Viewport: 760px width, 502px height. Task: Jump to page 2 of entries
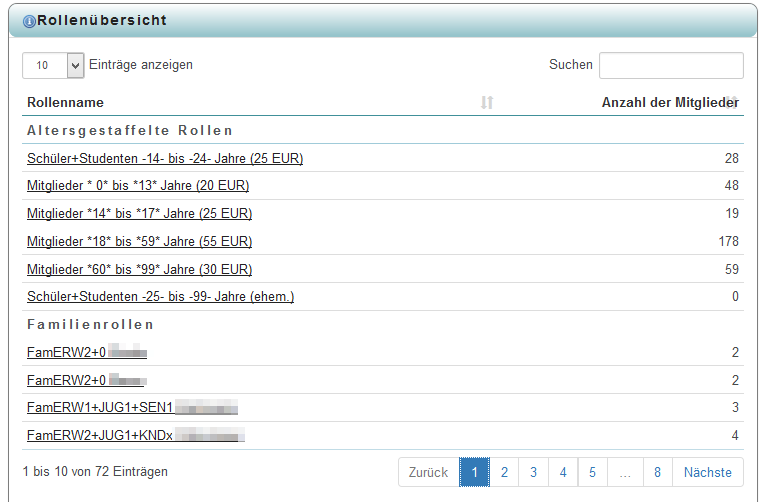504,472
